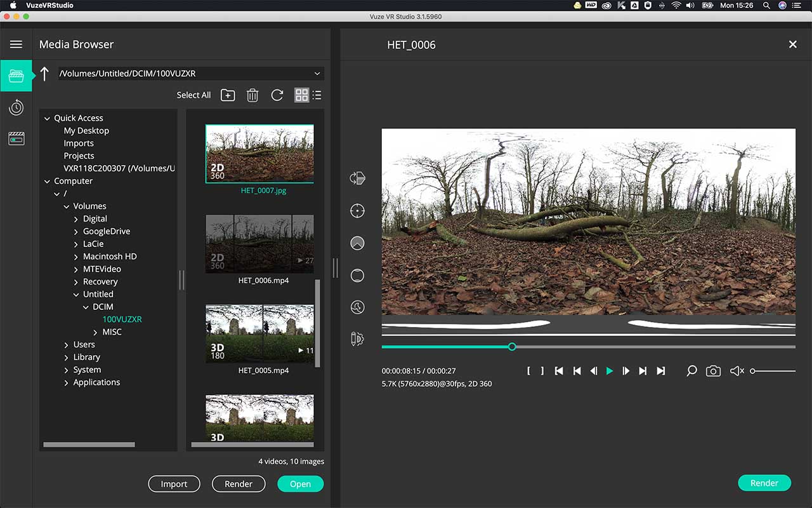Click Render button in Media Browser

click(x=239, y=484)
